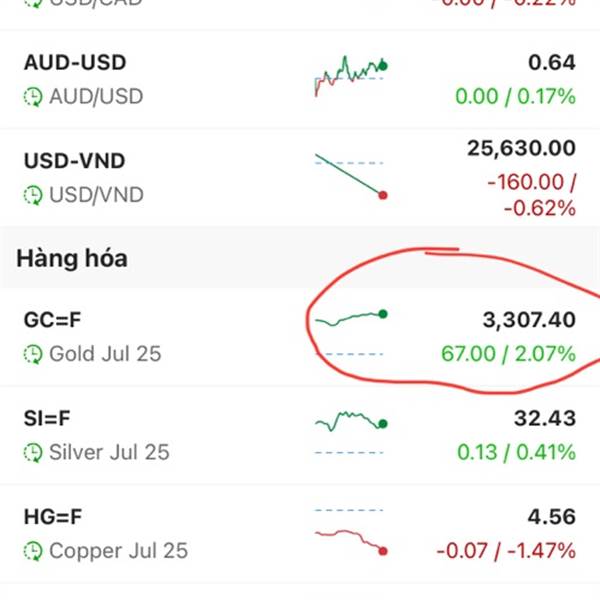Tap the Hàng hóa section header

(72, 259)
